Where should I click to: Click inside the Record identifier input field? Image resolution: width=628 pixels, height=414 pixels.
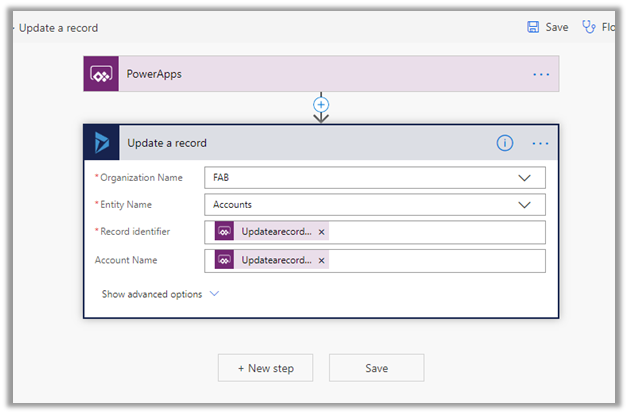(x=435, y=232)
